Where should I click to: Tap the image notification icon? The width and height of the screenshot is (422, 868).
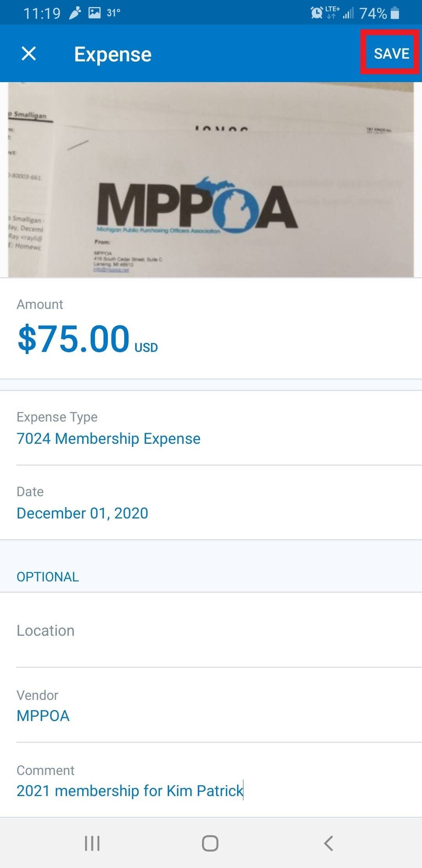[94, 13]
